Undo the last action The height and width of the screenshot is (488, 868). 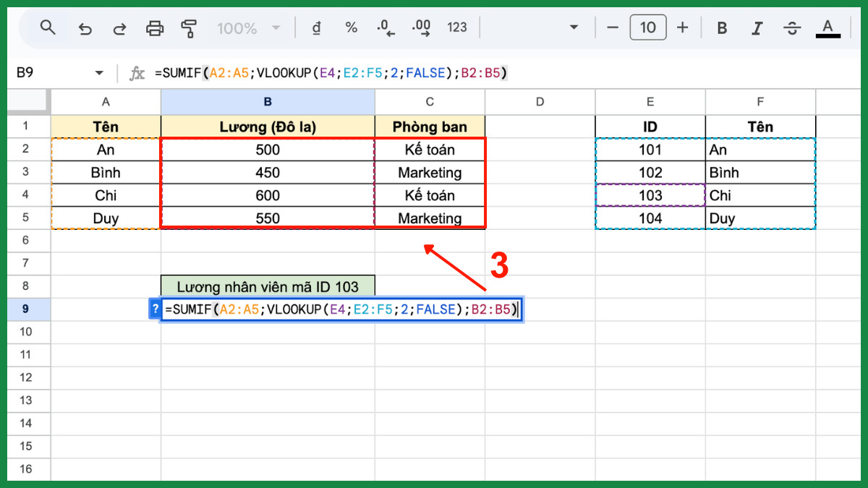click(x=85, y=28)
